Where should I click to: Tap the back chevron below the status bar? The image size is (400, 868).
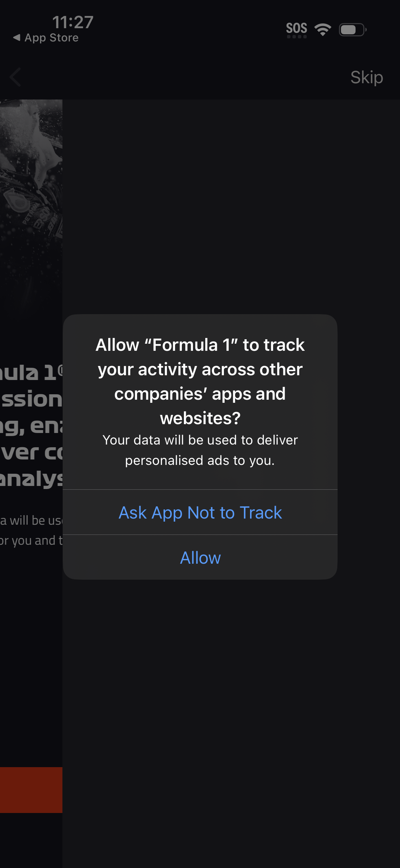[x=15, y=77]
